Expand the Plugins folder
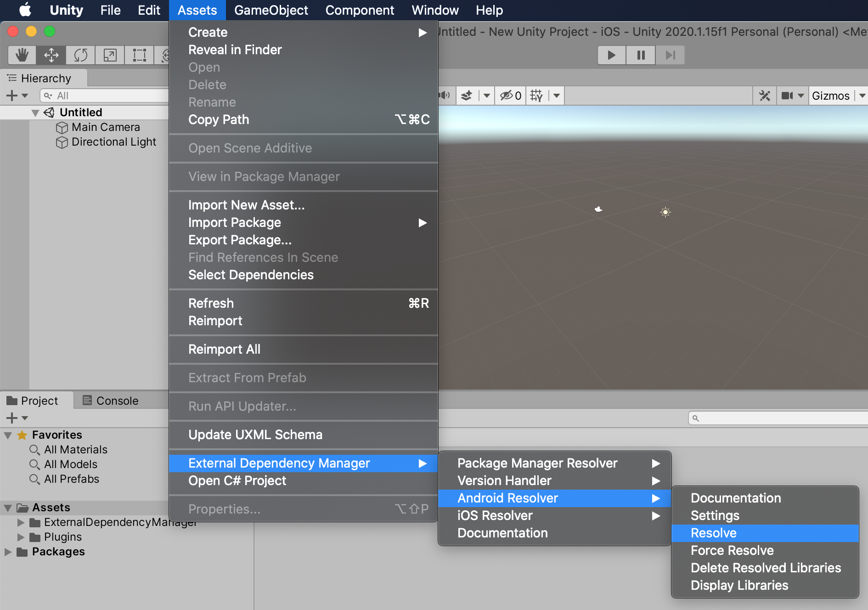Viewport: 868px width, 610px height. point(21,537)
